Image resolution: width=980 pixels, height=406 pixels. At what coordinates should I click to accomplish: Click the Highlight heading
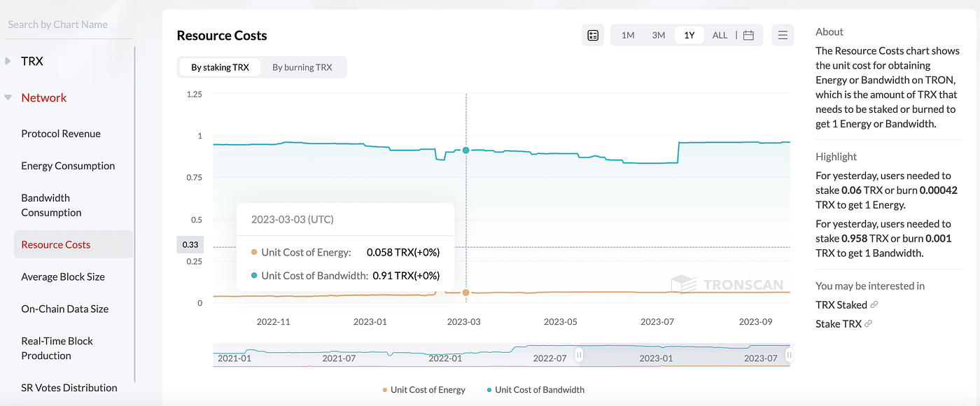coord(836,157)
